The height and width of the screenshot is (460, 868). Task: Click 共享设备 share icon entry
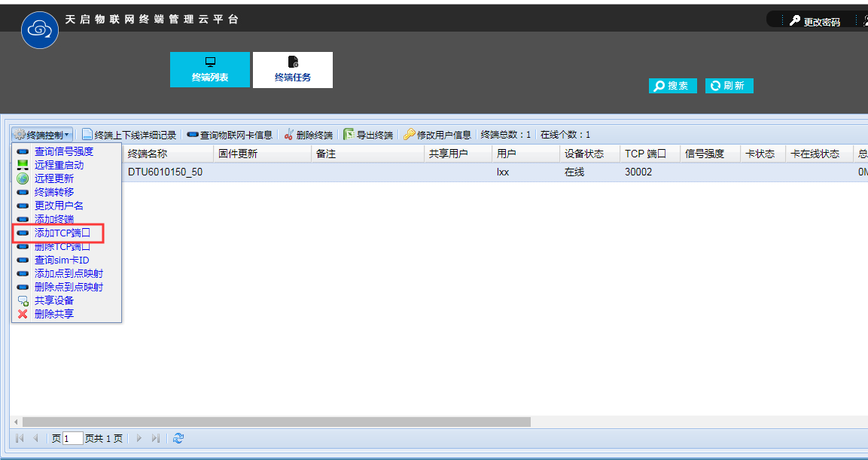pyautogui.click(x=23, y=300)
